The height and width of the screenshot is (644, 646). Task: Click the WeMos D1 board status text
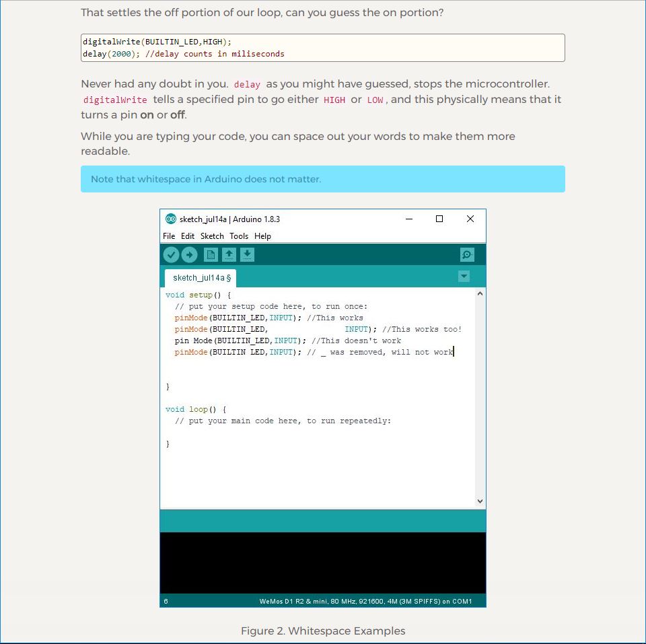365,601
